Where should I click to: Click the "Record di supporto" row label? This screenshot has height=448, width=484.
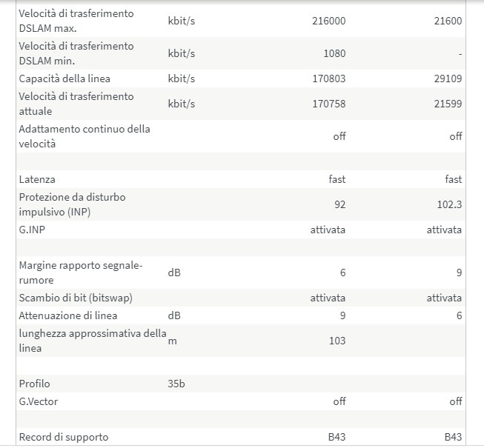(64, 437)
